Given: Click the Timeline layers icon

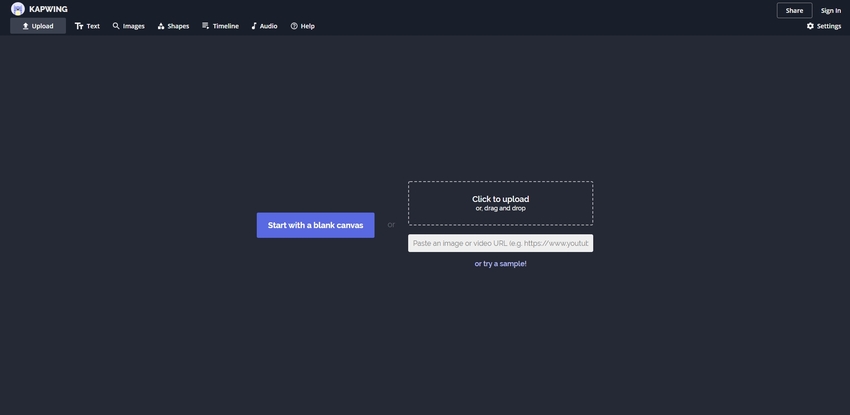Looking at the screenshot, I should pyautogui.click(x=206, y=26).
